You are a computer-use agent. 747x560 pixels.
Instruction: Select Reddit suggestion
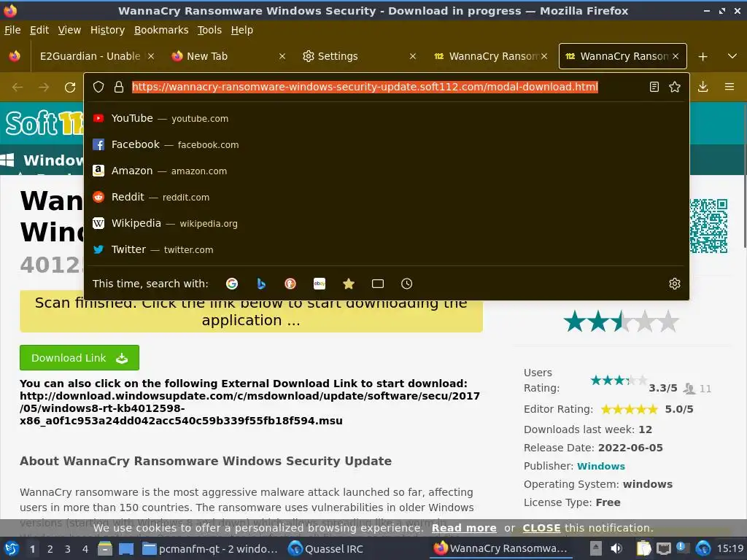[386, 197]
